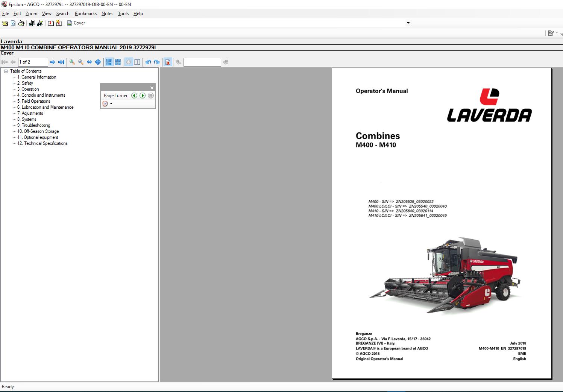Close the Page Turner floating panel
Screen dimensions: 563x392
coord(152,88)
